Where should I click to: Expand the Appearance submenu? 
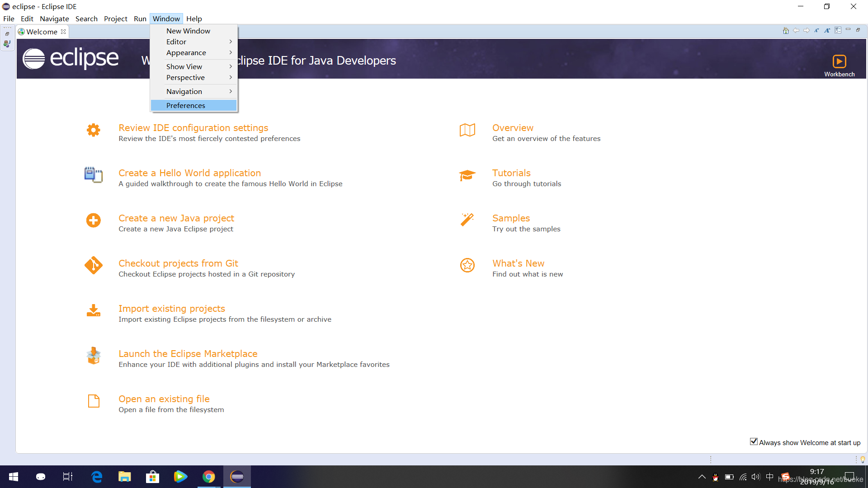click(x=194, y=52)
